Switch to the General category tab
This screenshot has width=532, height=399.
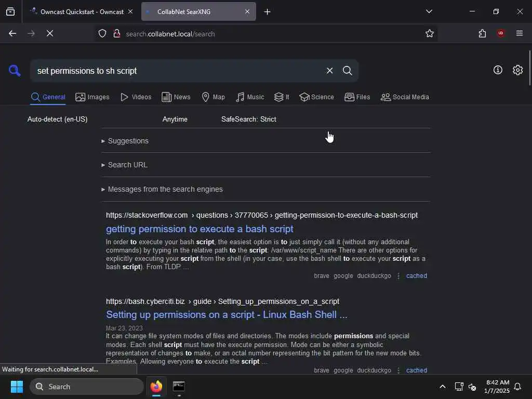pyautogui.click(x=48, y=97)
